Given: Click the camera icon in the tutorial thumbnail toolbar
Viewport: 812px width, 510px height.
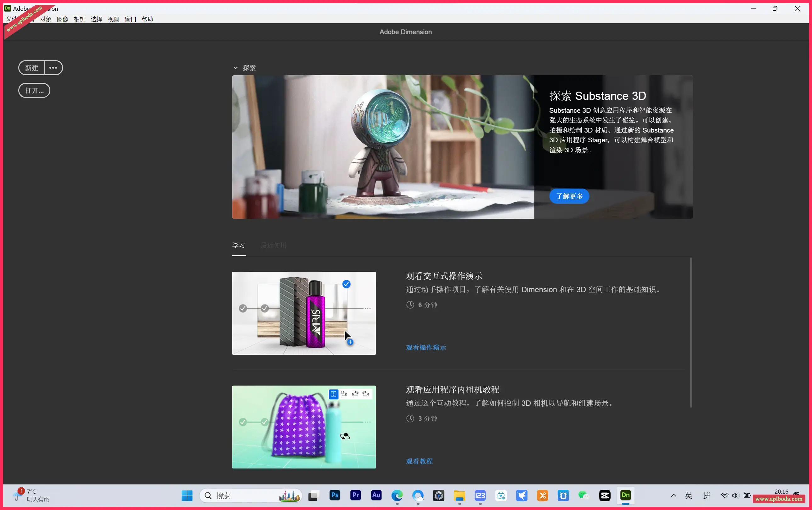Looking at the screenshot, I should (x=344, y=394).
